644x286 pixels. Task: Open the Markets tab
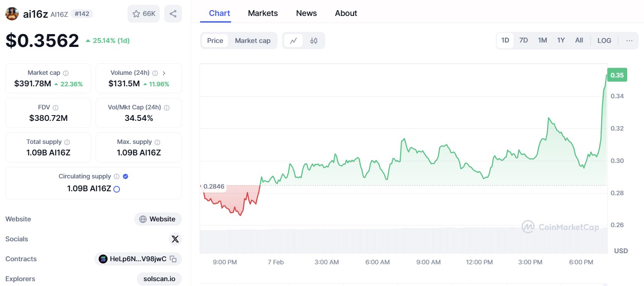point(263,13)
